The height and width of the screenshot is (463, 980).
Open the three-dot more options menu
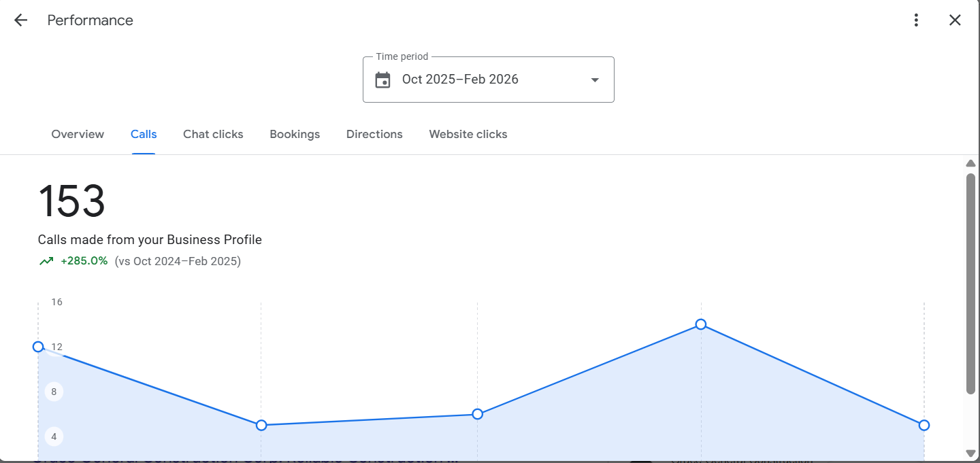tap(916, 20)
